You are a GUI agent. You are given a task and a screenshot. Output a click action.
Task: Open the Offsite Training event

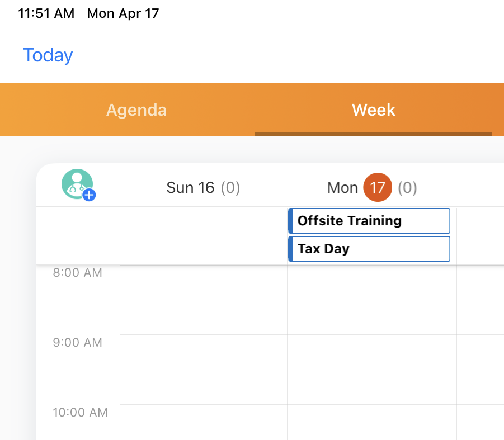[x=369, y=221]
